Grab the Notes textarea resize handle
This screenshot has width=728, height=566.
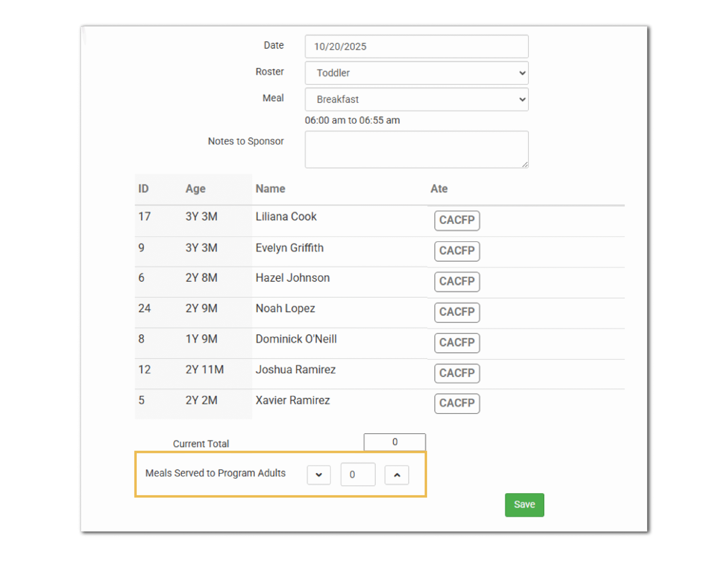tap(525, 165)
